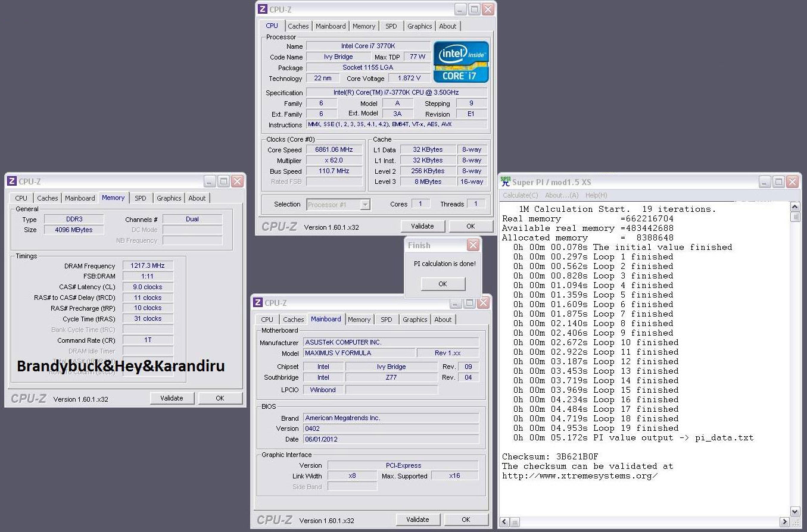807x532 pixels.
Task: Open About tab in top CPU-Z window
Action: pyautogui.click(x=448, y=26)
